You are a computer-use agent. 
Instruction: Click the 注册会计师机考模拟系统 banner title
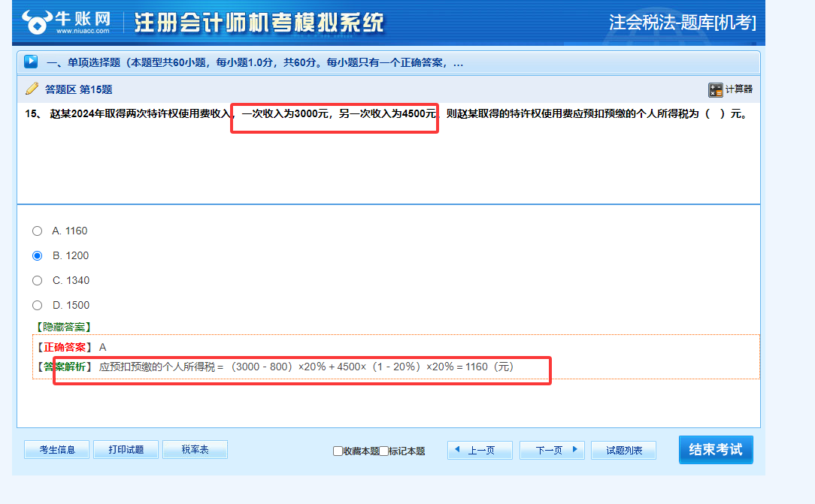pyautogui.click(x=259, y=23)
